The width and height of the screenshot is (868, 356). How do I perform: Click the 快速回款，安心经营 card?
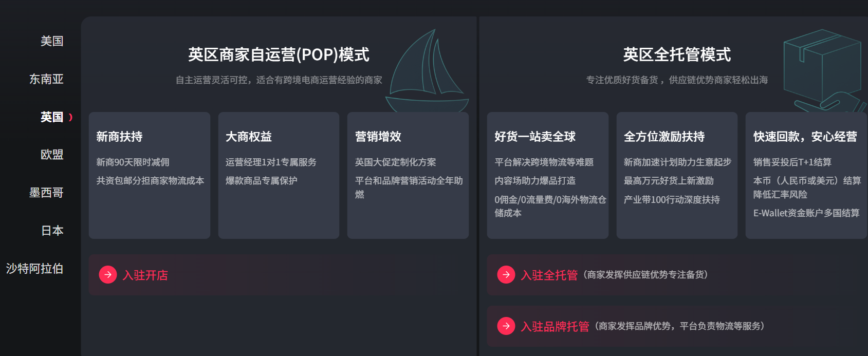click(x=806, y=175)
